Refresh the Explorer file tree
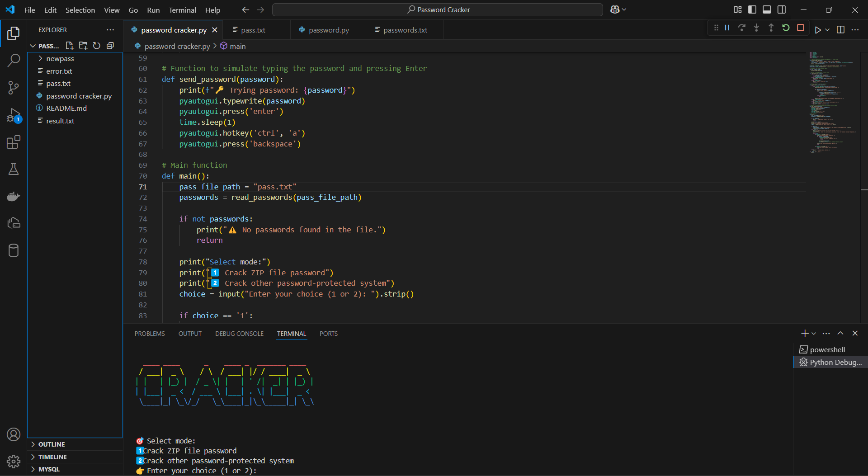 (97, 46)
